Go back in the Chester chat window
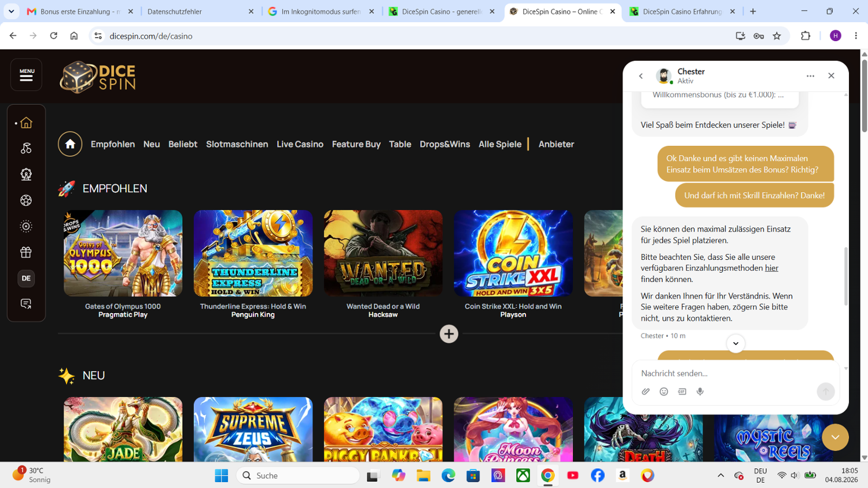The image size is (868, 488). [641, 76]
